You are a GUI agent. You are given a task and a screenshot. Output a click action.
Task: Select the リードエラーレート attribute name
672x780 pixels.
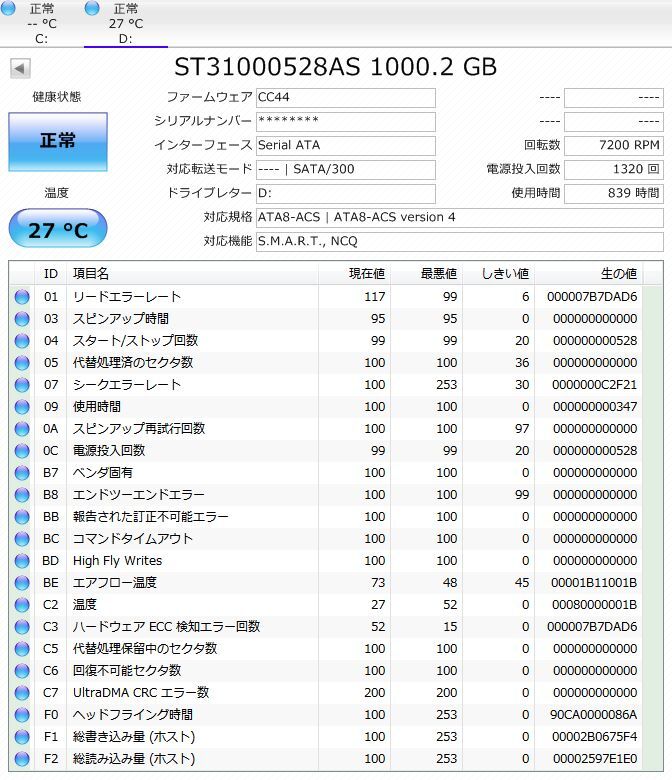pos(127,297)
